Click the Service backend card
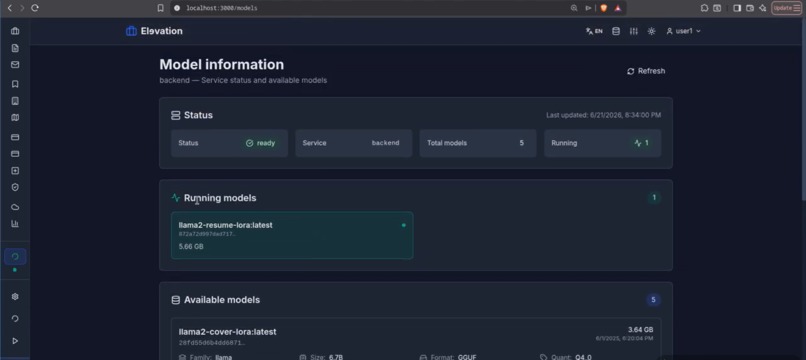This screenshot has width=806, height=360. click(x=354, y=143)
